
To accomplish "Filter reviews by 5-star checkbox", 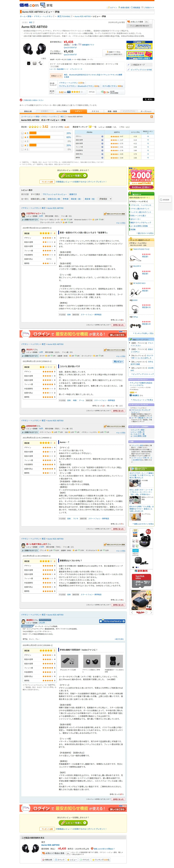I will click(x=22, y=133).
